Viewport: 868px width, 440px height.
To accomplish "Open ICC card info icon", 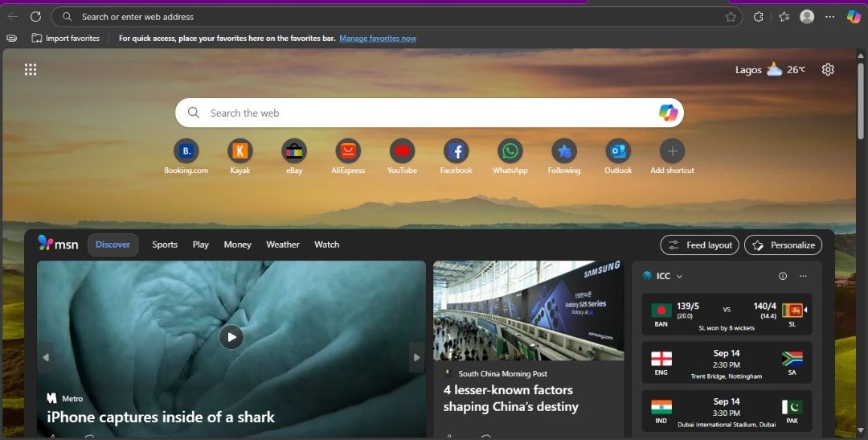I will pos(783,276).
